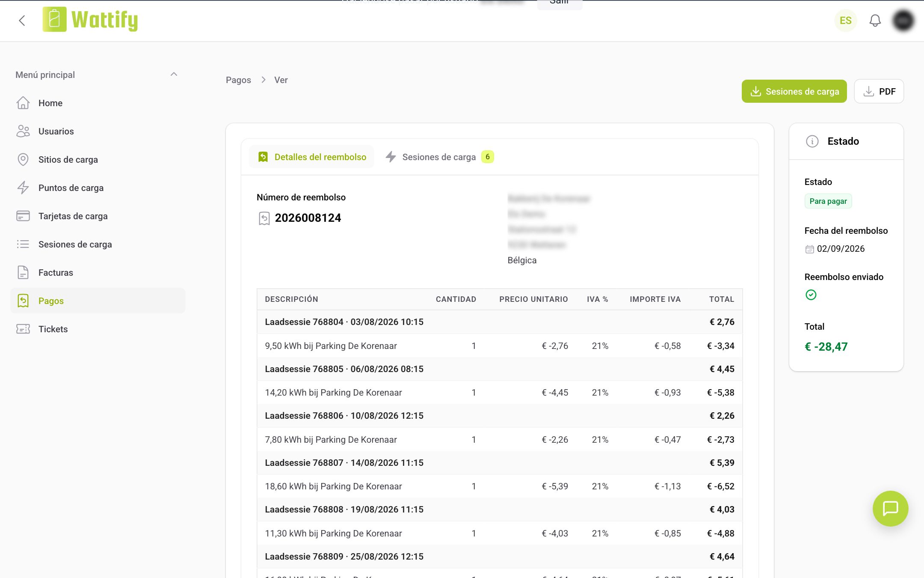Open Sesiones de carga in the sidebar

tap(98, 244)
